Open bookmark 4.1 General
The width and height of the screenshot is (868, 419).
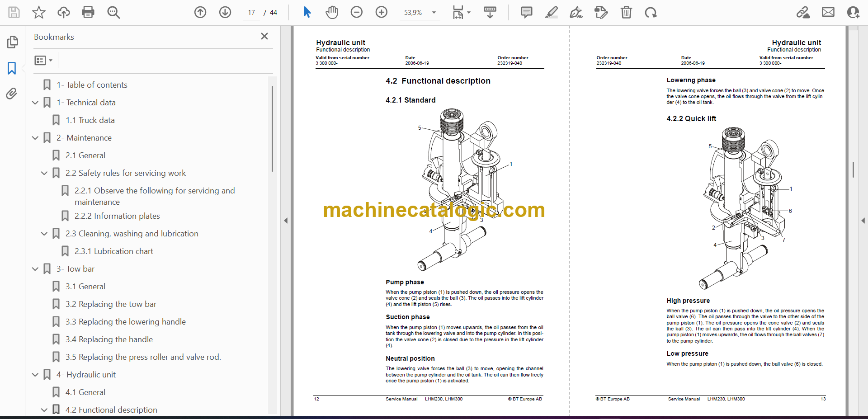pyautogui.click(x=85, y=392)
